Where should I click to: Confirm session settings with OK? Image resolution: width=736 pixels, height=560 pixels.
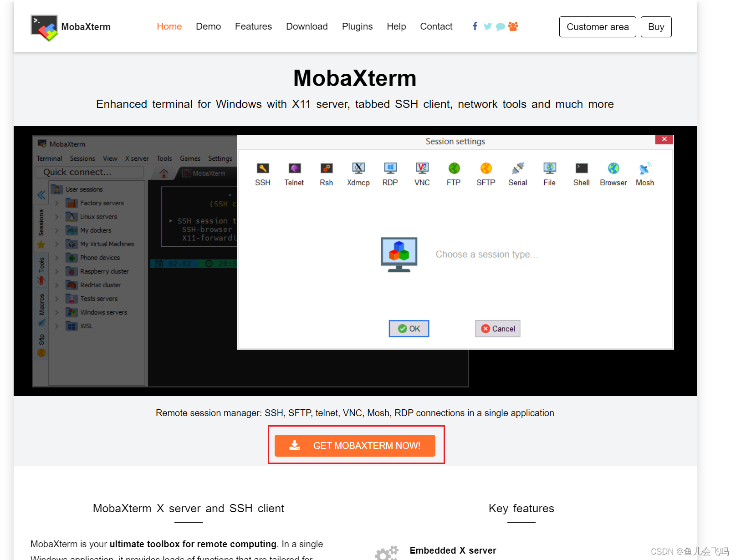[409, 328]
